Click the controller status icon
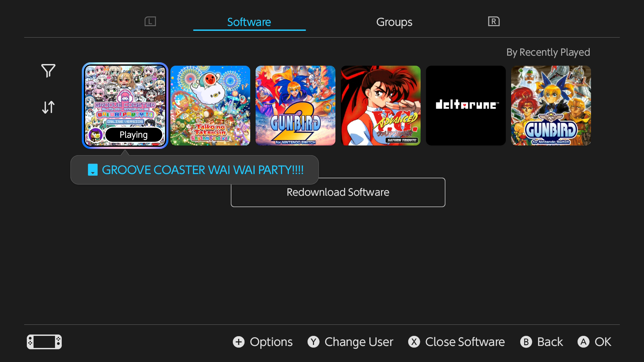 pyautogui.click(x=44, y=342)
